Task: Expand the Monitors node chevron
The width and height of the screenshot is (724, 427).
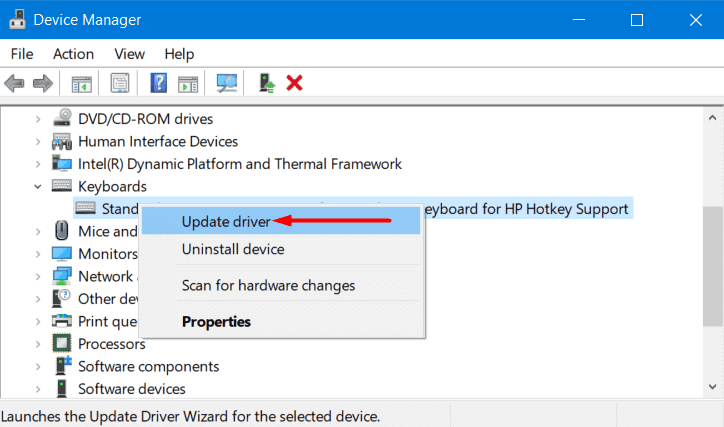Action: (38, 254)
